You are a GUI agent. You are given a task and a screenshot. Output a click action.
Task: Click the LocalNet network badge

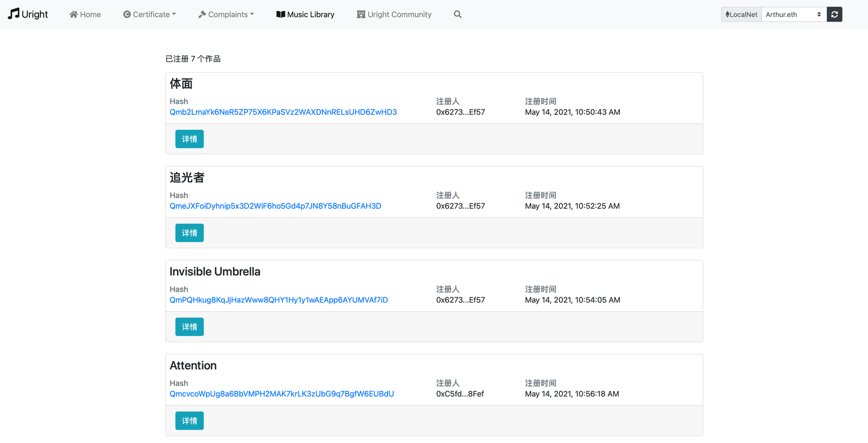point(742,15)
